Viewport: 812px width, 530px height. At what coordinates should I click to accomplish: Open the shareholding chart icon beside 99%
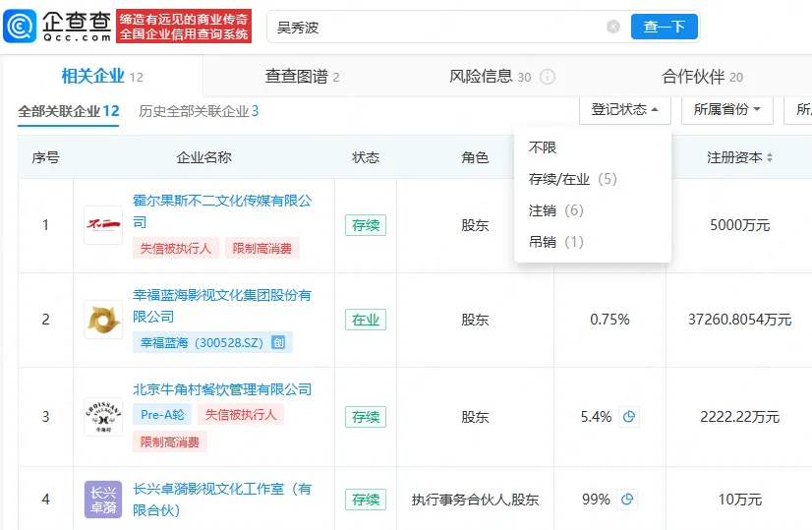click(627, 499)
